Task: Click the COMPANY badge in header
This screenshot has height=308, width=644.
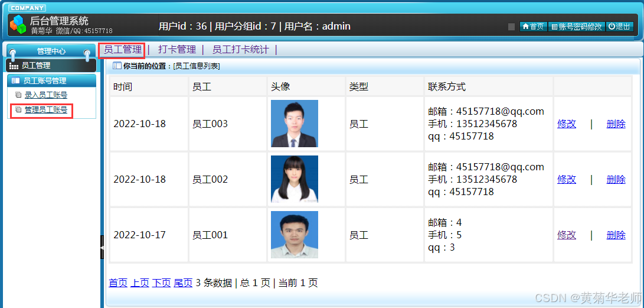Action: point(27,8)
